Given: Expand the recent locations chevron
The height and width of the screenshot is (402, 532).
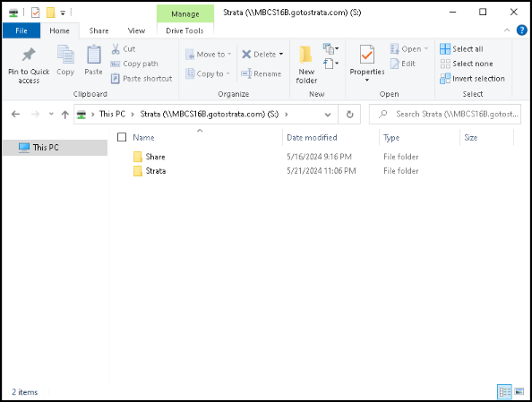Looking at the screenshot, I should point(51,114).
